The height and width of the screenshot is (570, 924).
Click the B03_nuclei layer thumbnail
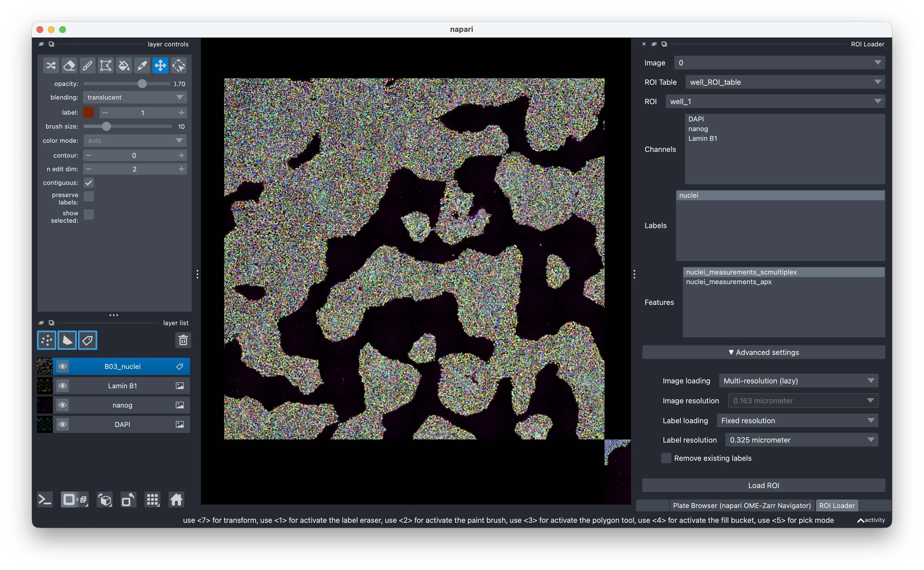pos(45,366)
